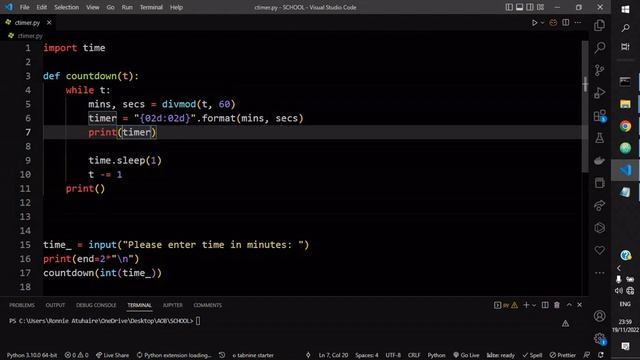Open the Accounts menu icon
Screen dimensions: 640x360
click(600, 316)
